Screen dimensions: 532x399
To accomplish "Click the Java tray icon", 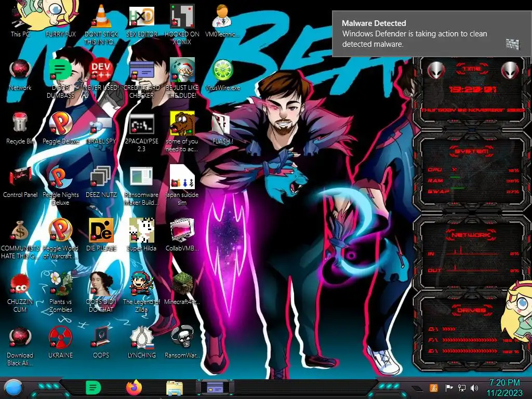I will tap(433, 388).
